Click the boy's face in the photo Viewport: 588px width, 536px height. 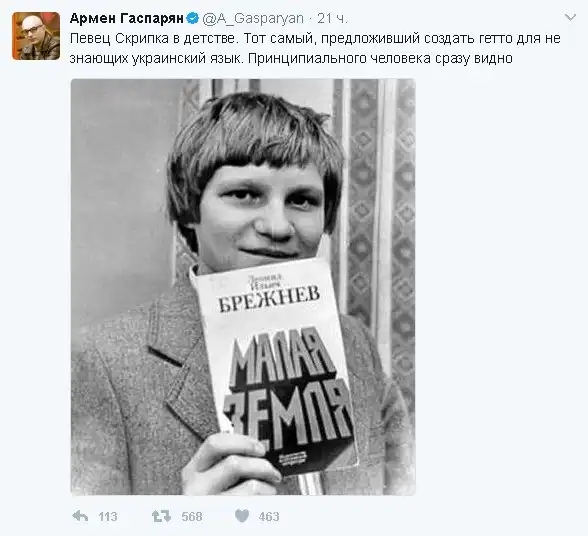tap(261, 212)
